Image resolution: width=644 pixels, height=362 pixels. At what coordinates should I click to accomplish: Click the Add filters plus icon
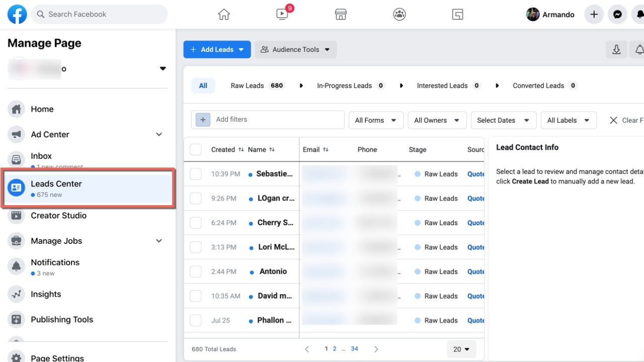click(x=203, y=120)
